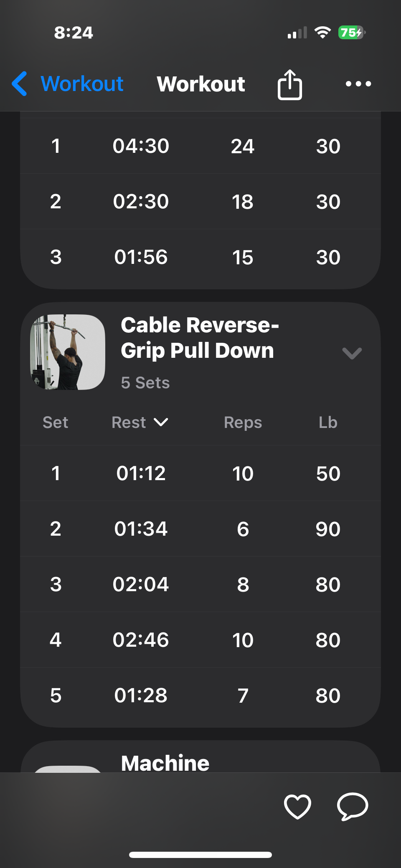Select set 1 rest time 01:12
This screenshot has width=401, height=868.
141,473
